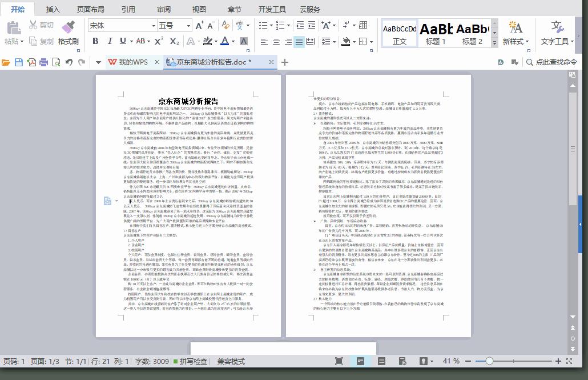Click the distributed alignment icon
588x380 pixels.
311,41
